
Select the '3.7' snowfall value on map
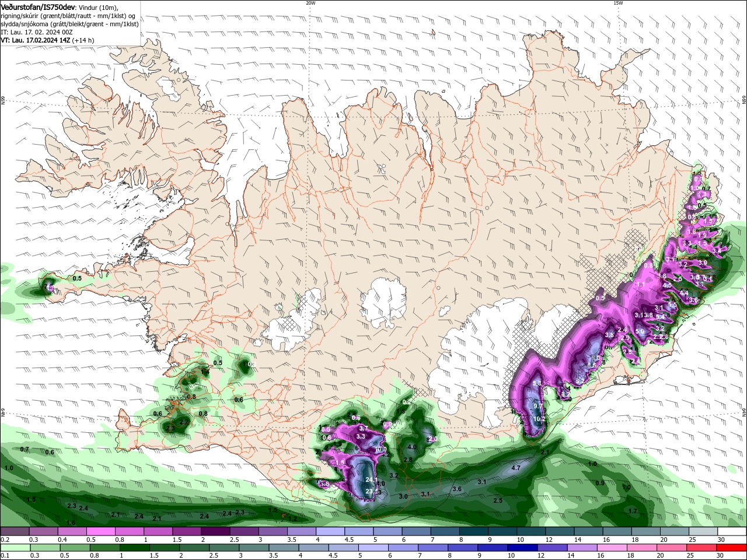(363, 428)
